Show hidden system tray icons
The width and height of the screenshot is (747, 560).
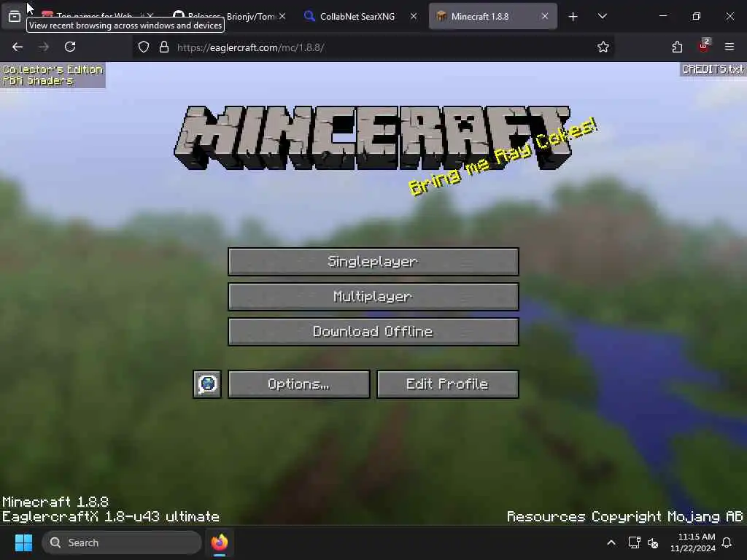tap(611, 542)
